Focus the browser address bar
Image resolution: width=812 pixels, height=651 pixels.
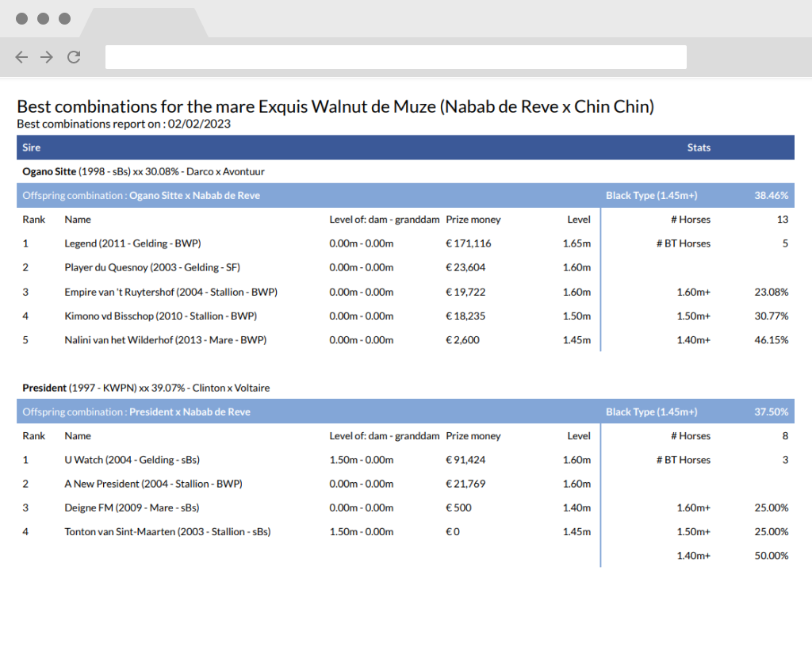pyautogui.click(x=396, y=57)
